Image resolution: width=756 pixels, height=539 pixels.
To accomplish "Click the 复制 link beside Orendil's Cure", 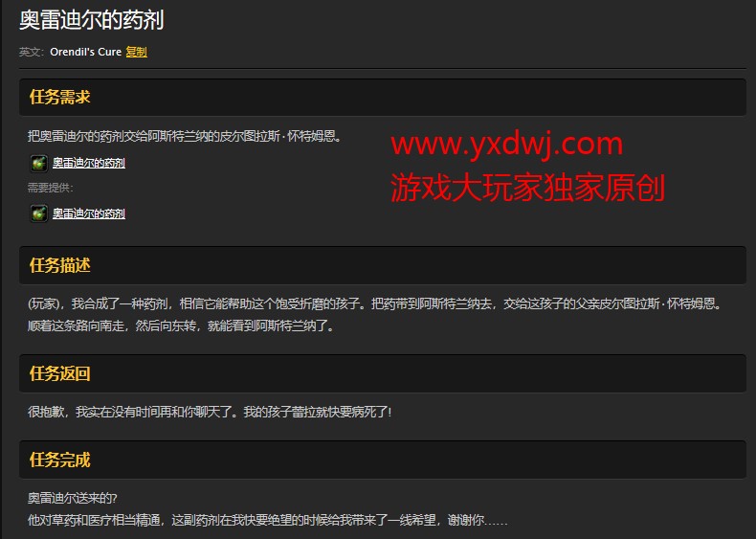I will tap(137, 52).
